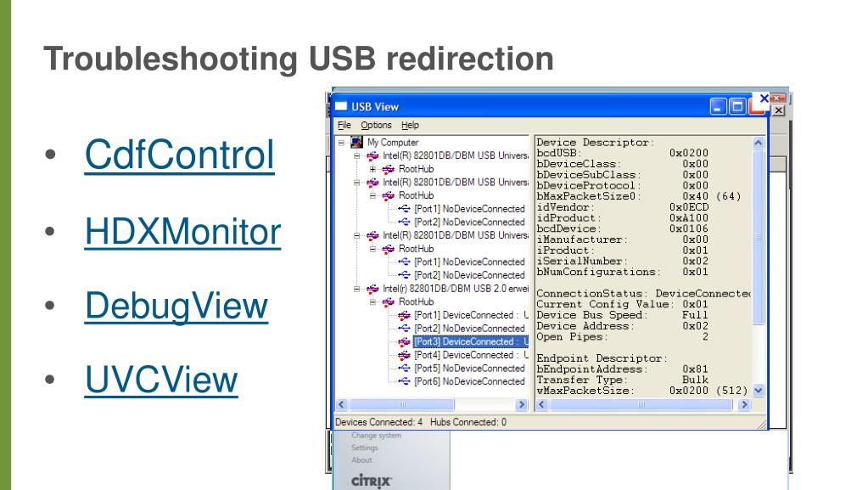Click the descriptor pane's scroll up arrow

pos(759,143)
